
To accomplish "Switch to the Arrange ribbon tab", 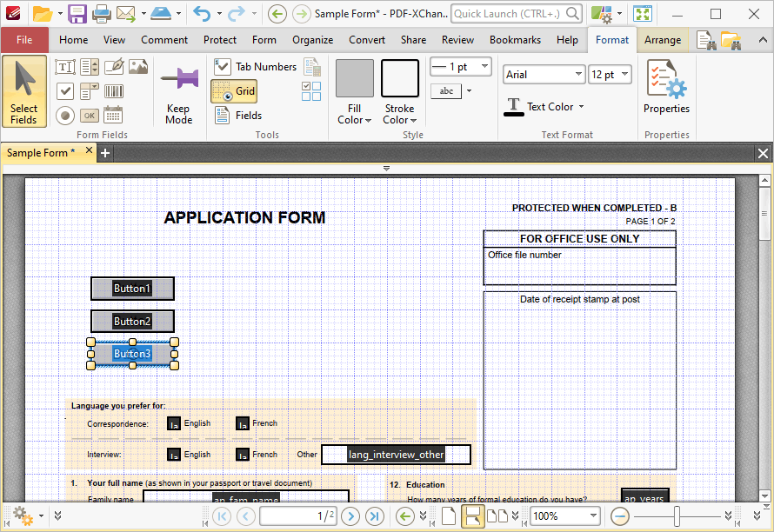I will click(x=663, y=40).
